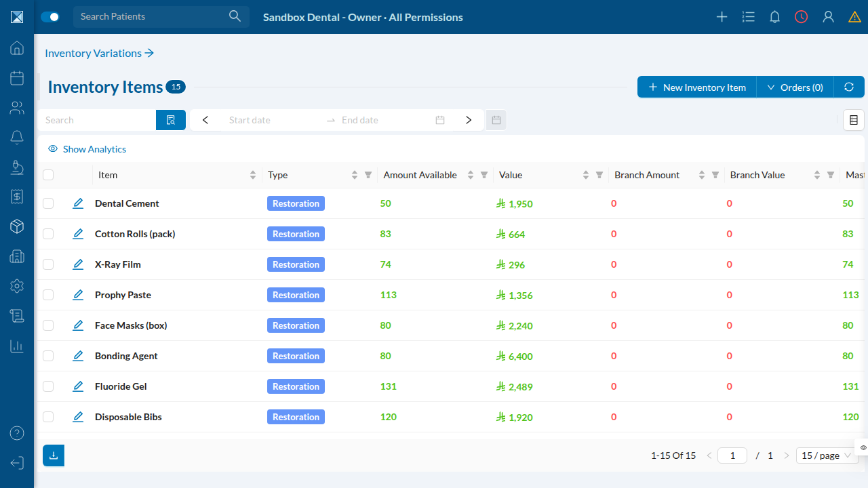Click the download export button
868x488 pixels.
[54, 455]
